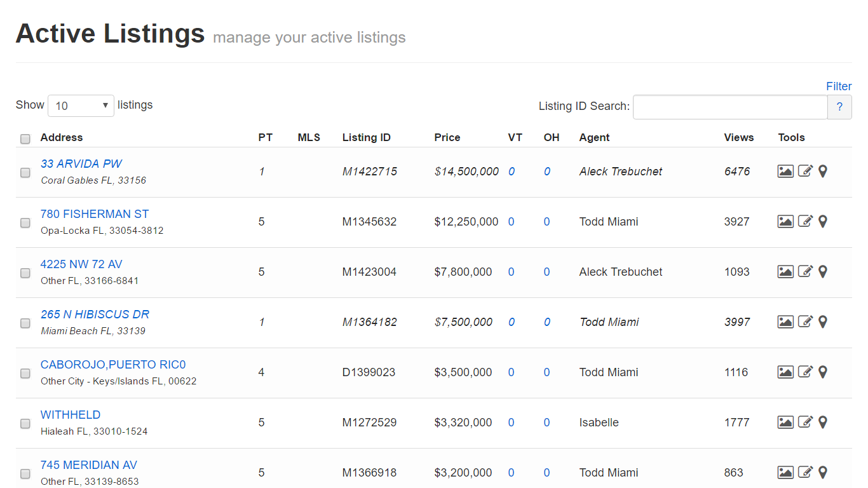Open photos icon for 265 N HIBISCUS DR
This screenshot has width=868, height=488.
(785, 322)
